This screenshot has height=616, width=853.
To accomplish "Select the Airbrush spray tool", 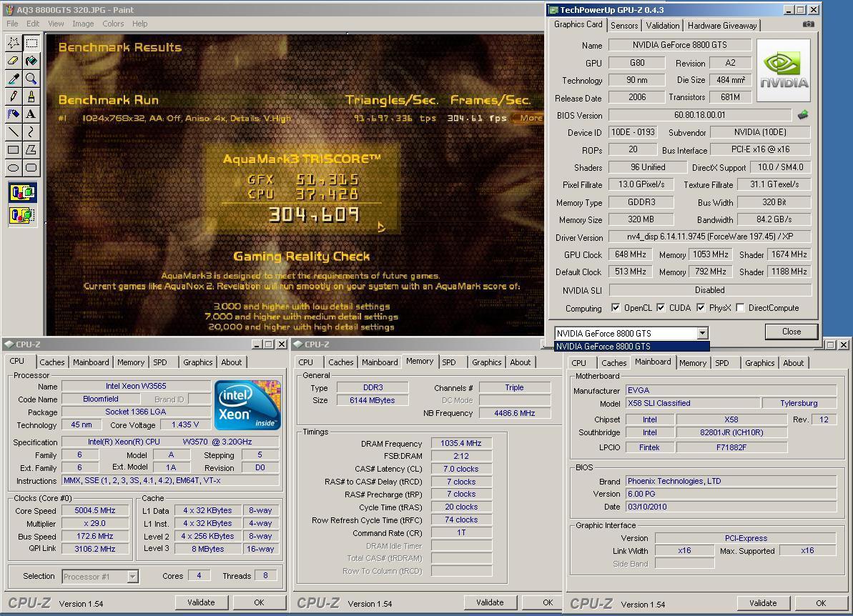I will point(14,114).
